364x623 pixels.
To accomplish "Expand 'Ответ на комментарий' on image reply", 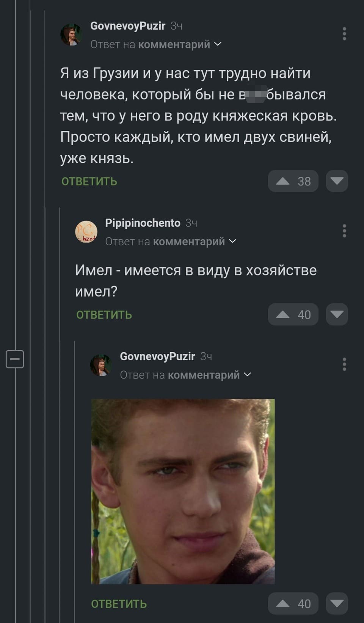I will (x=185, y=375).
